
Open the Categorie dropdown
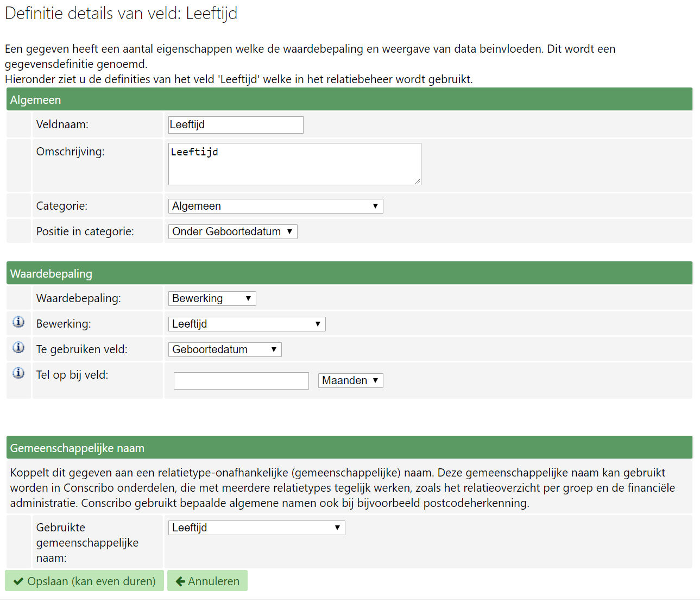click(275, 206)
